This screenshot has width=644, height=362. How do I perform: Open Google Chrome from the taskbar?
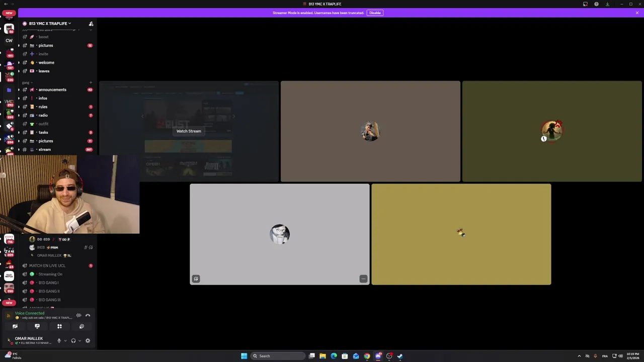click(367, 356)
